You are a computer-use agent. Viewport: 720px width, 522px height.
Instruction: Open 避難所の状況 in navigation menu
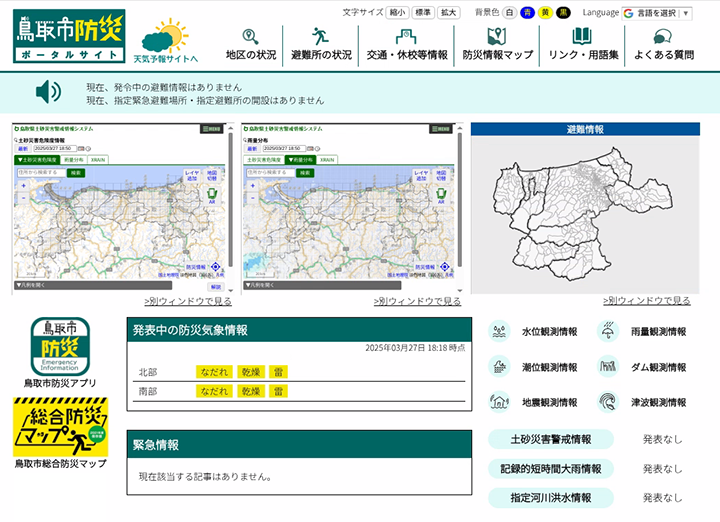point(321,44)
